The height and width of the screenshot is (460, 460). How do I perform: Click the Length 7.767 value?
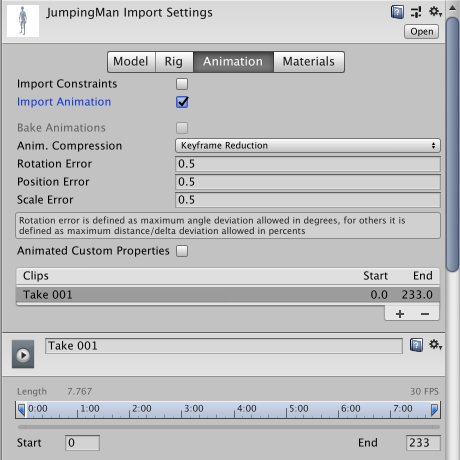(x=79, y=391)
